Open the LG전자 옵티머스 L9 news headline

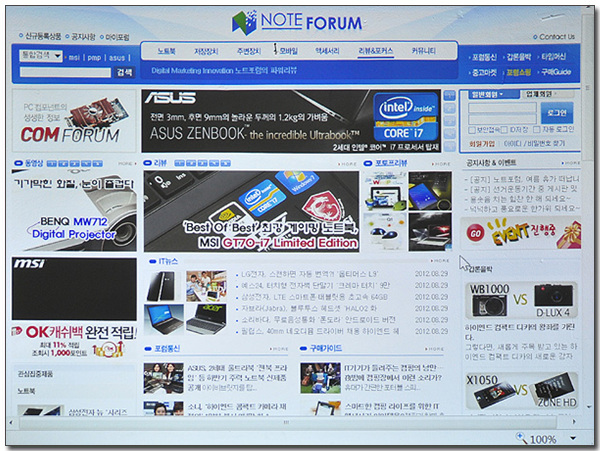(x=308, y=274)
